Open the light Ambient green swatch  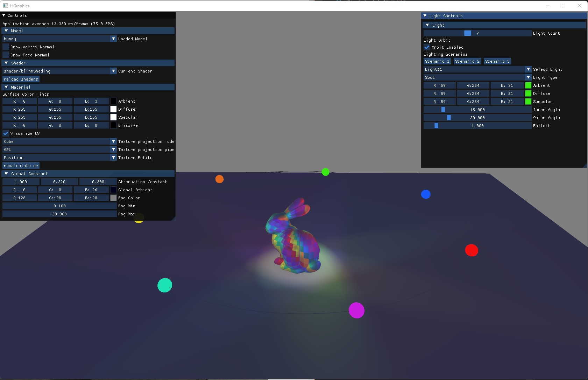[x=528, y=85]
